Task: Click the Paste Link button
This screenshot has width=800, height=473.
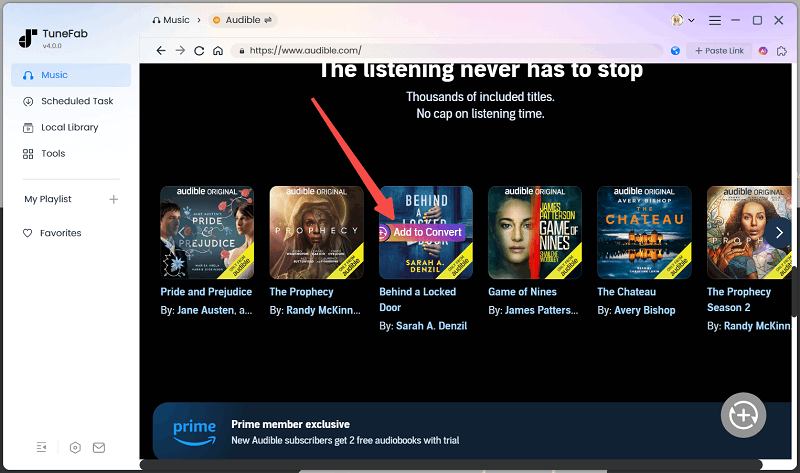Action: [x=719, y=50]
